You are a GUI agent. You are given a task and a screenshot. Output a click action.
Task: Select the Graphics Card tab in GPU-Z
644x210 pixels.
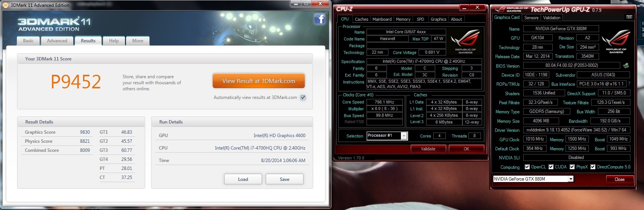(x=507, y=17)
